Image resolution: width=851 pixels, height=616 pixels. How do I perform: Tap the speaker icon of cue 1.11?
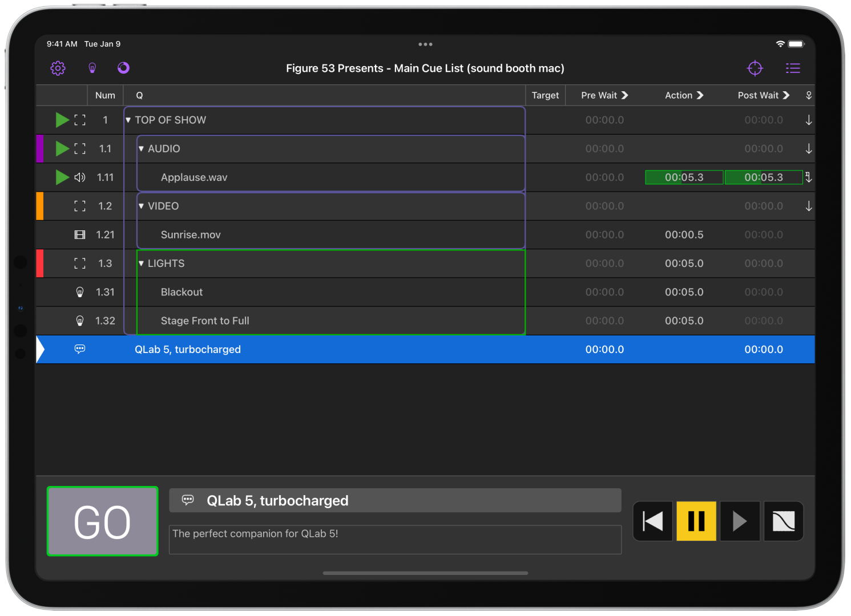[x=80, y=177]
